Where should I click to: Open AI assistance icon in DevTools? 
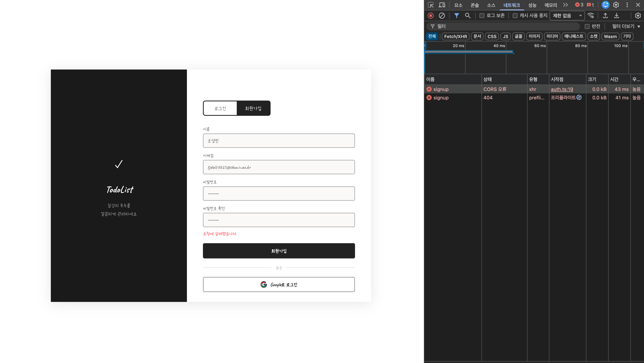click(605, 5)
